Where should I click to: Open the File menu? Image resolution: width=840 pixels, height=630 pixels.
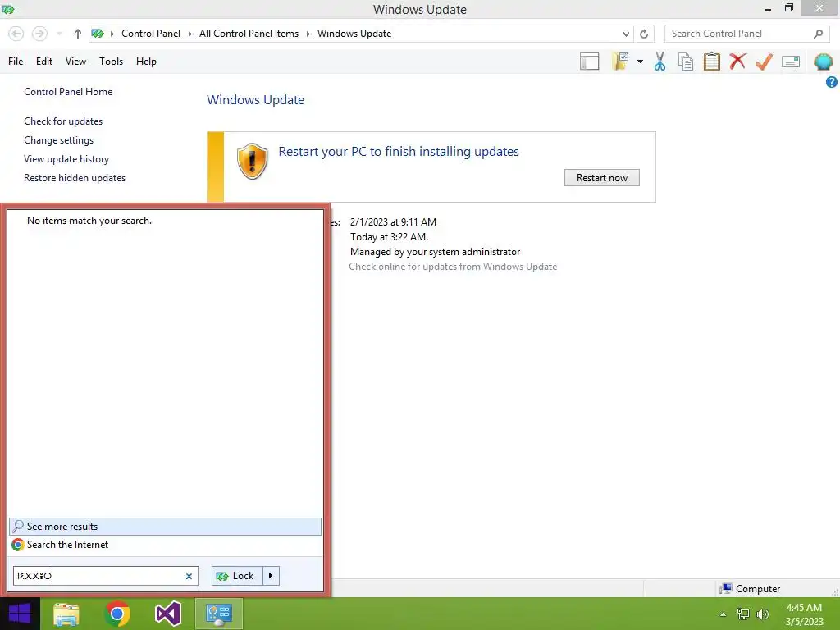coord(16,62)
